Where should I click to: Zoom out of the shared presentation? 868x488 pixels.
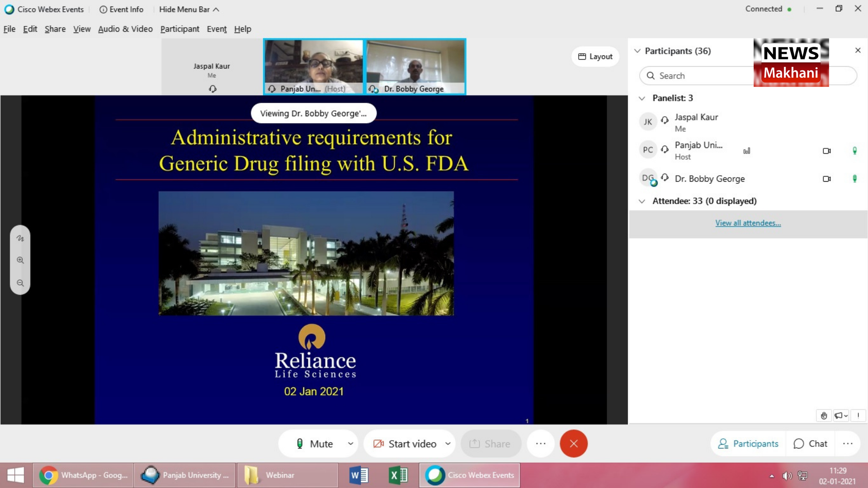(20, 283)
